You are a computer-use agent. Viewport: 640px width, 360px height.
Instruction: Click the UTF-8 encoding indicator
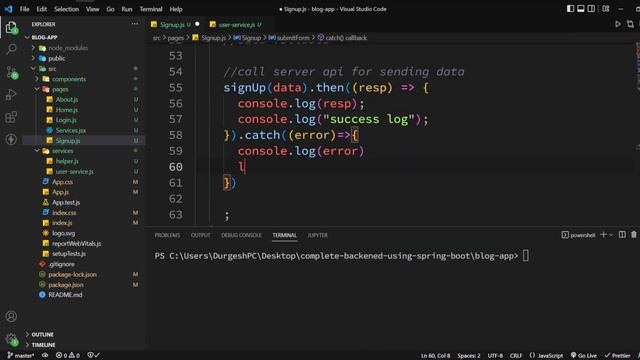click(x=495, y=356)
